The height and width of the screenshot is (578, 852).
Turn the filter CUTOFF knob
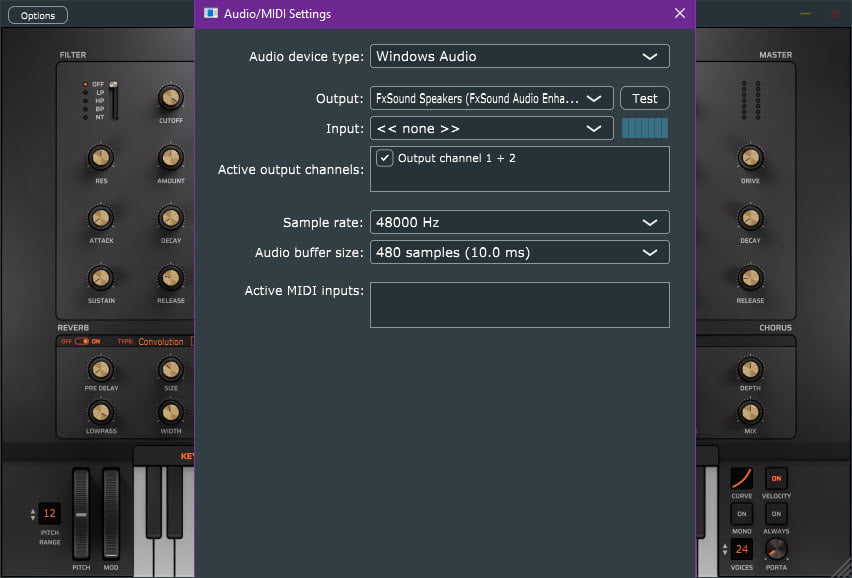pyautogui.click(x=171, y=98)
